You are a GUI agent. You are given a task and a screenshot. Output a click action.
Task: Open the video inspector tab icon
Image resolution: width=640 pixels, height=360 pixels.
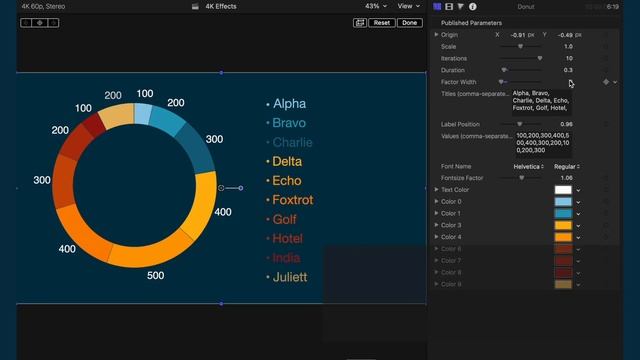coord(437,7)
